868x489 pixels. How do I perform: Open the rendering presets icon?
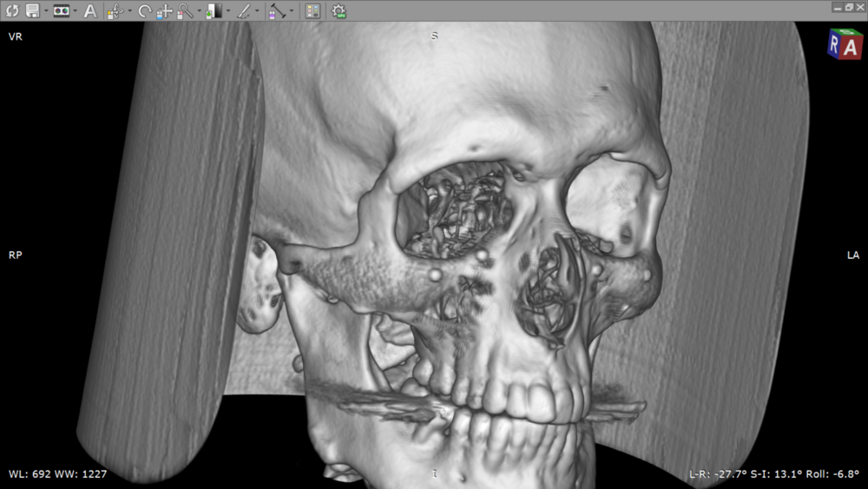(x=61, y=11)
